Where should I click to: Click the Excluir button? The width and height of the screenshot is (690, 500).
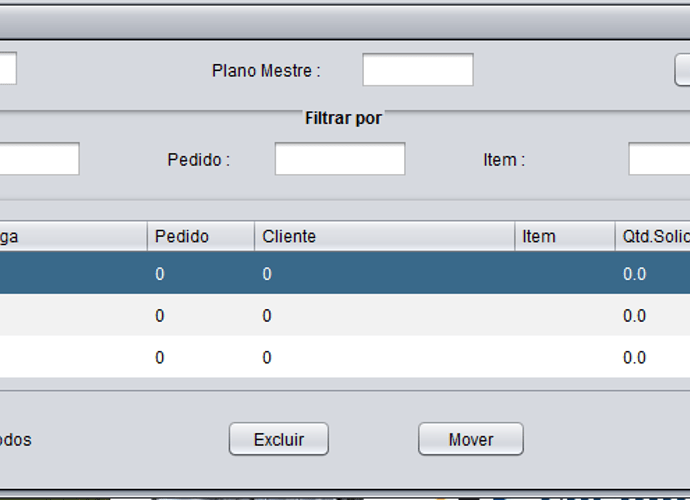pyautogui.click(x=279, y=439)
